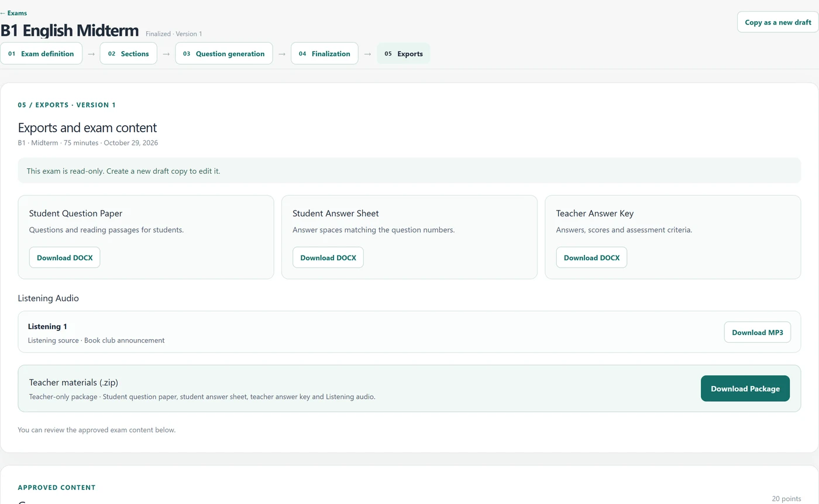819x504 pixels.
Task: Click 'Answers, scores and assessment criteria.' description
Action: click(x=624, y=230)
